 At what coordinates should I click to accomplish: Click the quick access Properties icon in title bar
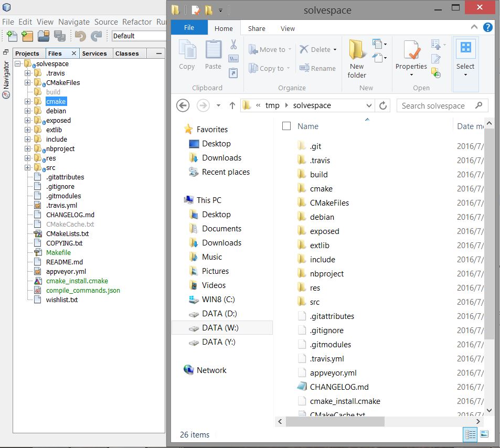click(x=196, y=10)
